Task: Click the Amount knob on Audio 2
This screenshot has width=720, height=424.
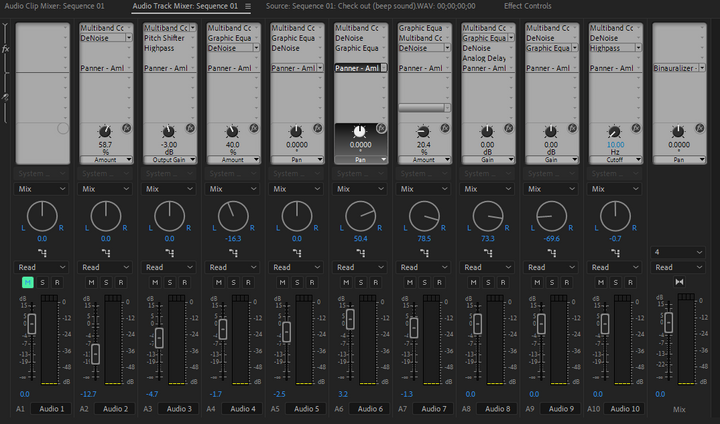Action: tap(105, 132)
